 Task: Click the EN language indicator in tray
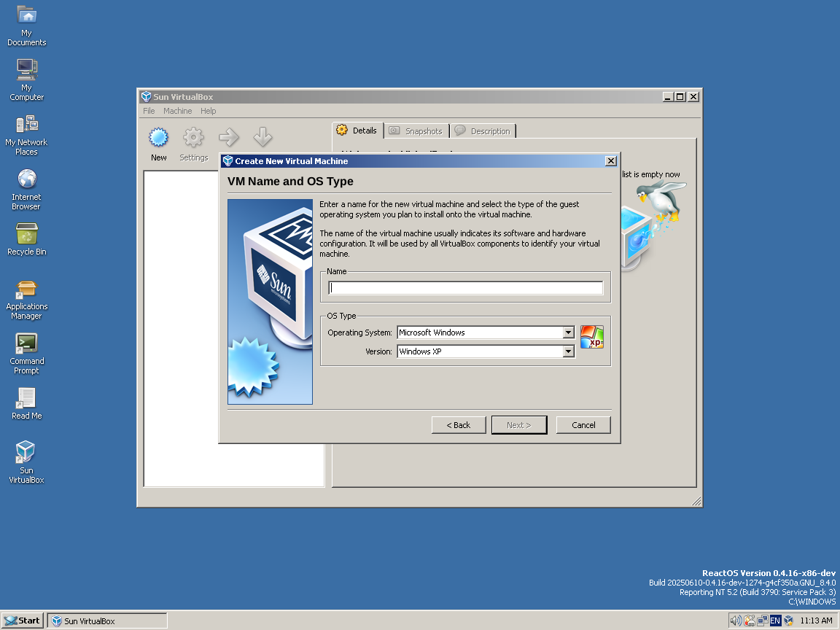[775, 621]
